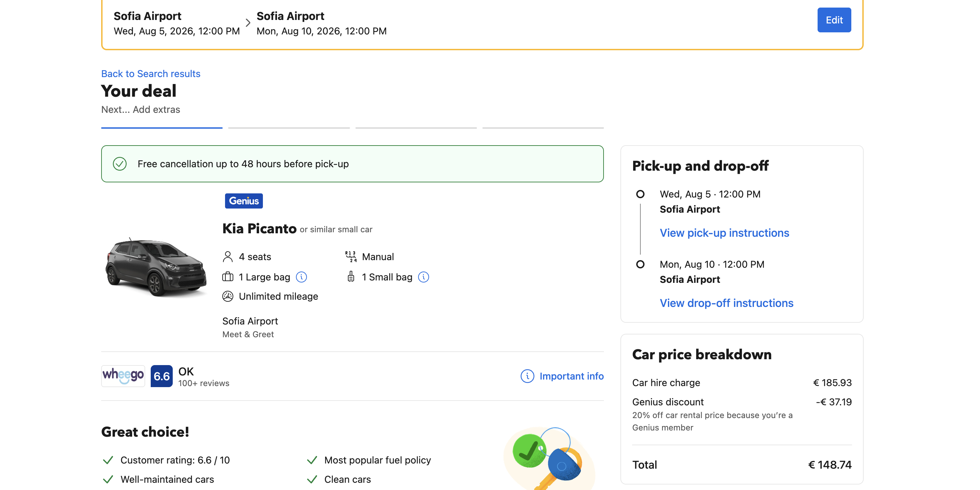The height and width of the screenshot is (490, 980).
Task: Click the small bag backpack icon
Action: click(x=351, y=277)
